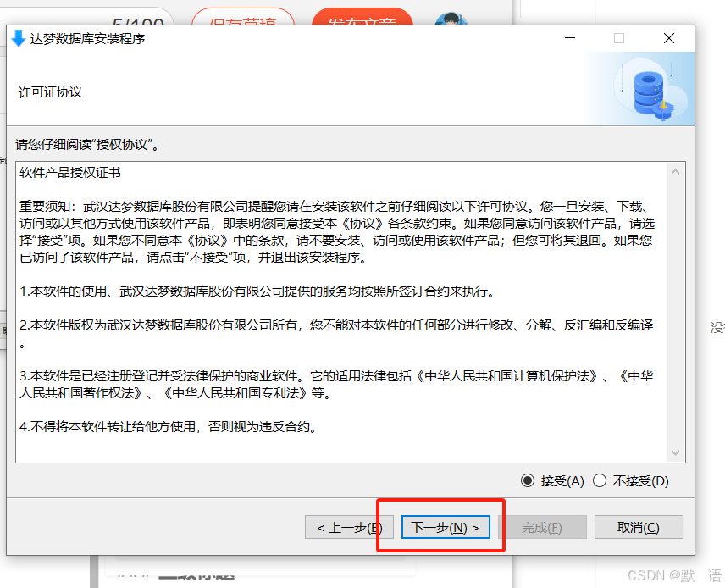Click the license scrollbar up arrow
Screen dimensions: 725x588
click(x=675, y=172)
